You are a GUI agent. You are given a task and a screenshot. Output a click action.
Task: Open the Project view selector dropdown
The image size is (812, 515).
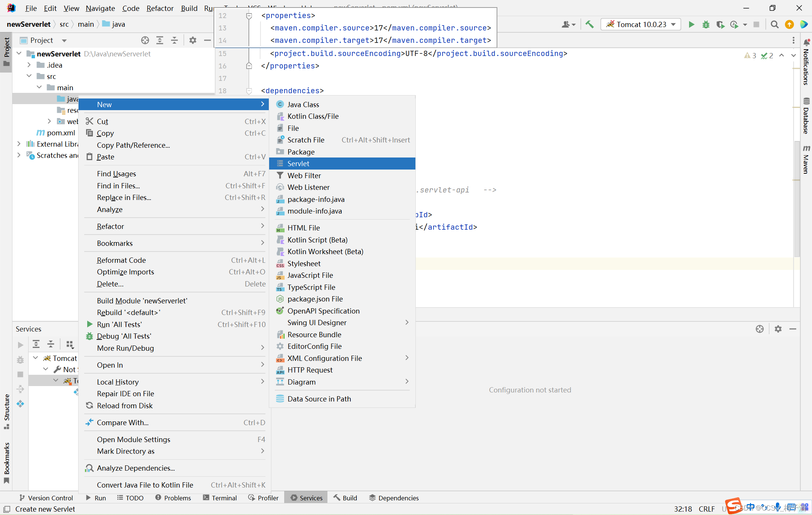pyautogui.click(x=64, y=40)
